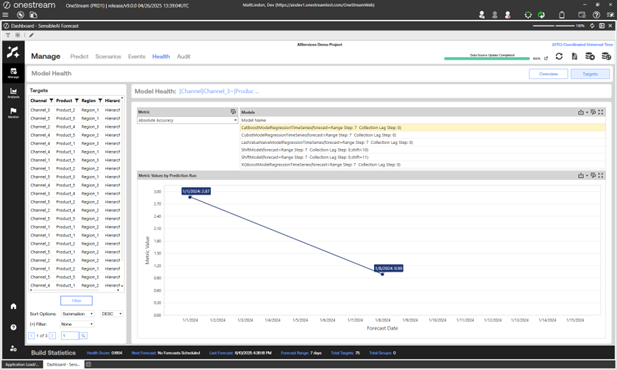Click the Channel column filter icon
The image size is (617, 370).
51,101
